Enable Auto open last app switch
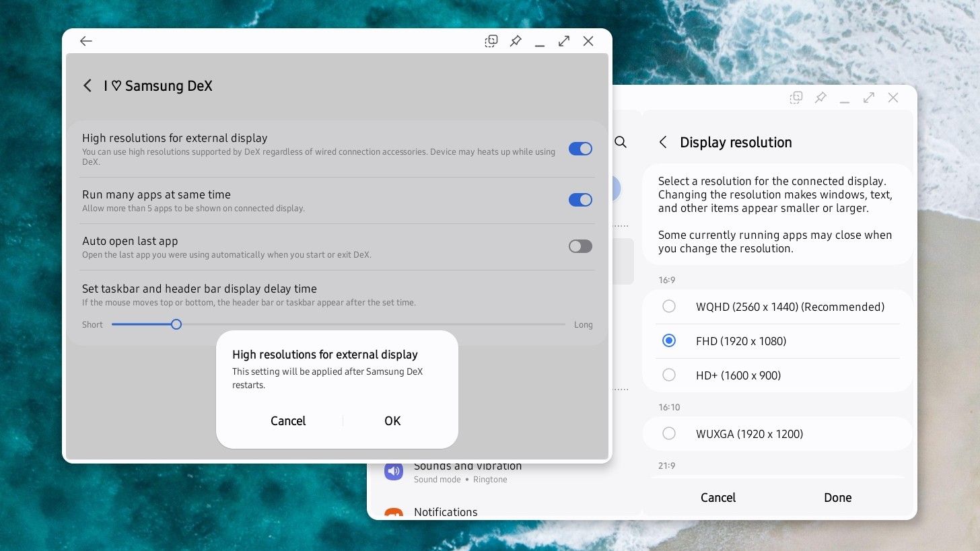The height and width of the screenshot is (551, 980). click(x=580, y=246)
